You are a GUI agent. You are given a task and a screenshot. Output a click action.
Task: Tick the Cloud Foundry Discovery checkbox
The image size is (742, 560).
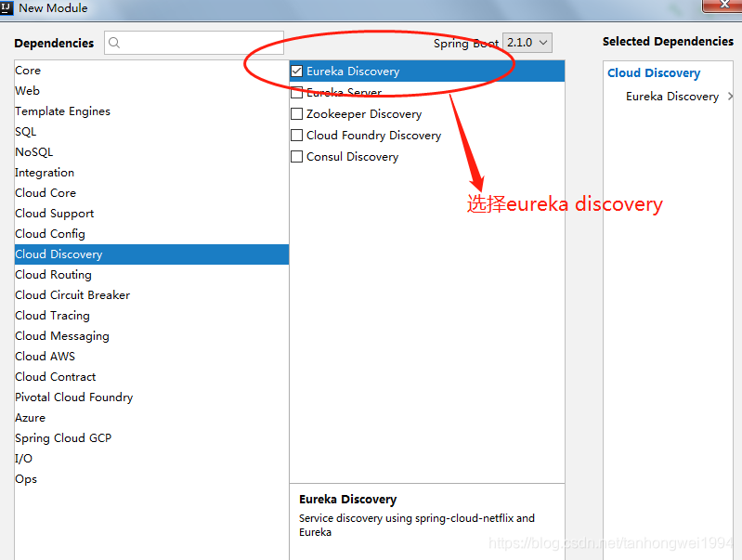pyautogui.click(x=296, y=135)
